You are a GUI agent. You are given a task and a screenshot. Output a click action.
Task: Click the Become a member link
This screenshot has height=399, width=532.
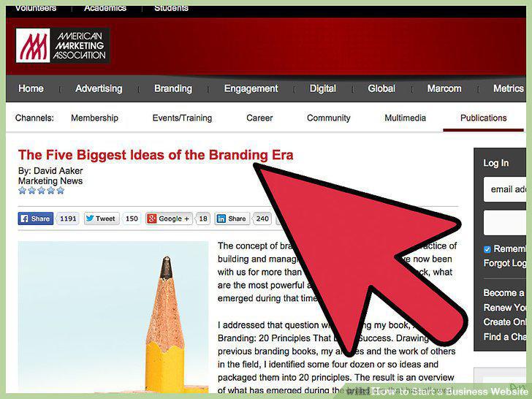pyautogui.click(x=504, y=292)
